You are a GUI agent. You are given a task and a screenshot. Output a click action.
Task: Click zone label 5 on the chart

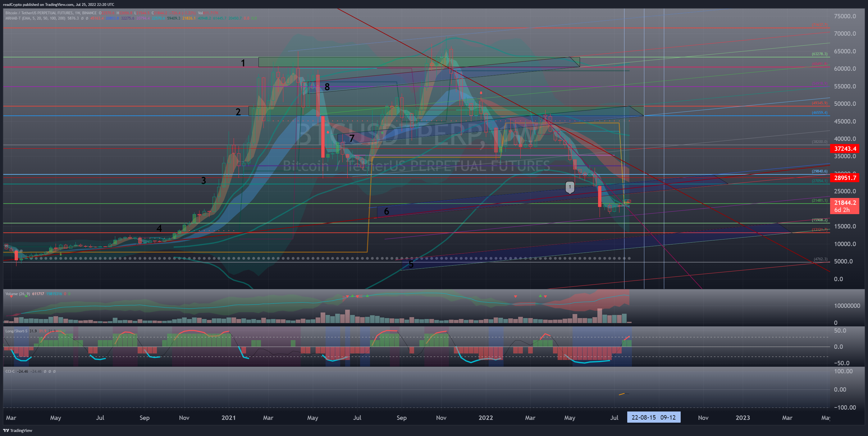point(411,265)
